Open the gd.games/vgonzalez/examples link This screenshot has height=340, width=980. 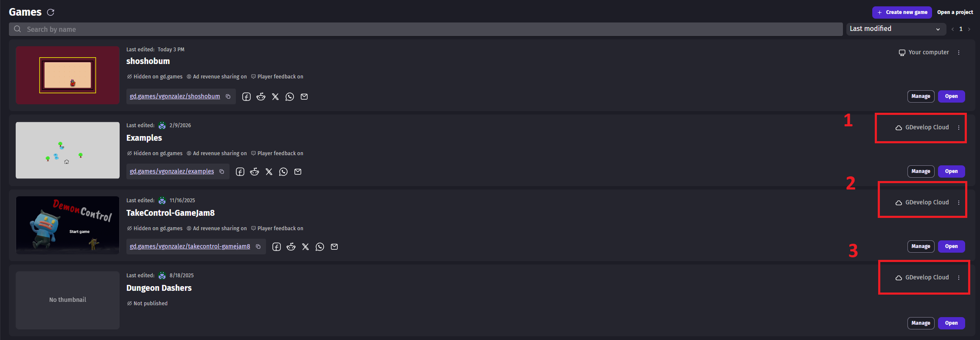[172, 171]
